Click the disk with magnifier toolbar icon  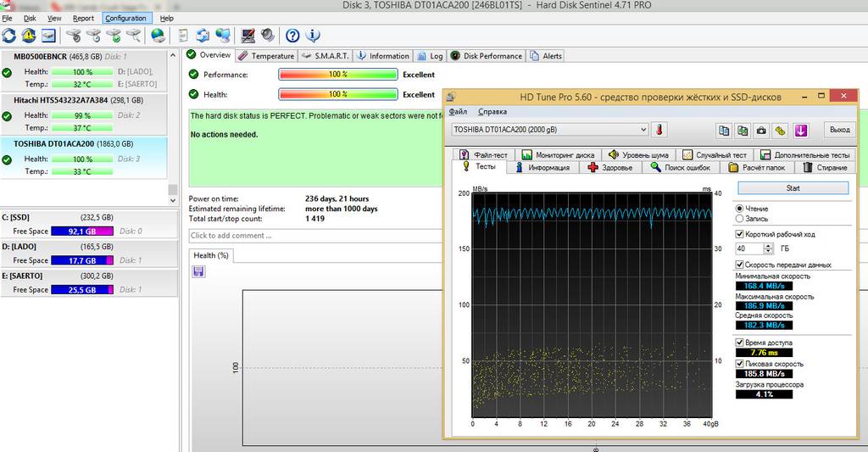pyautogui.click(x=133, y=36)
